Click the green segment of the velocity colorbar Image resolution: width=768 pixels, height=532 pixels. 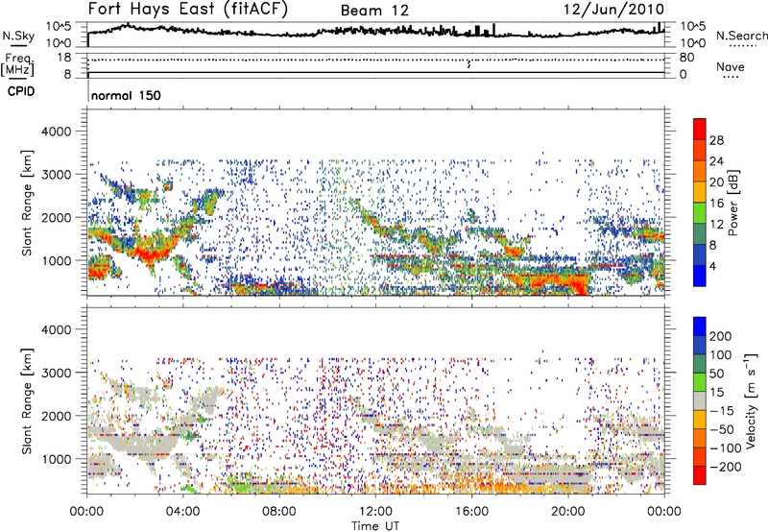pos(700,382)
